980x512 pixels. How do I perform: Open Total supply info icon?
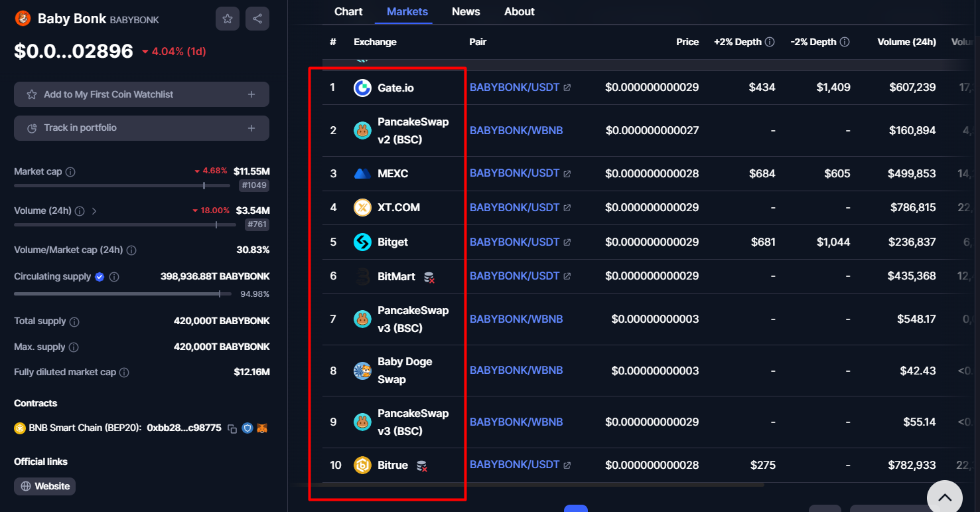point(74,321)
